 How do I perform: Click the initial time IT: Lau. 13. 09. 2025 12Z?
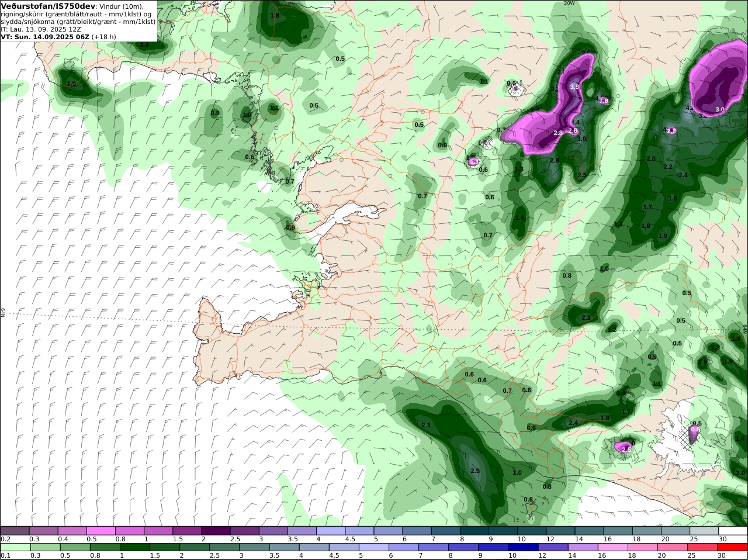[x=41, y=29]
